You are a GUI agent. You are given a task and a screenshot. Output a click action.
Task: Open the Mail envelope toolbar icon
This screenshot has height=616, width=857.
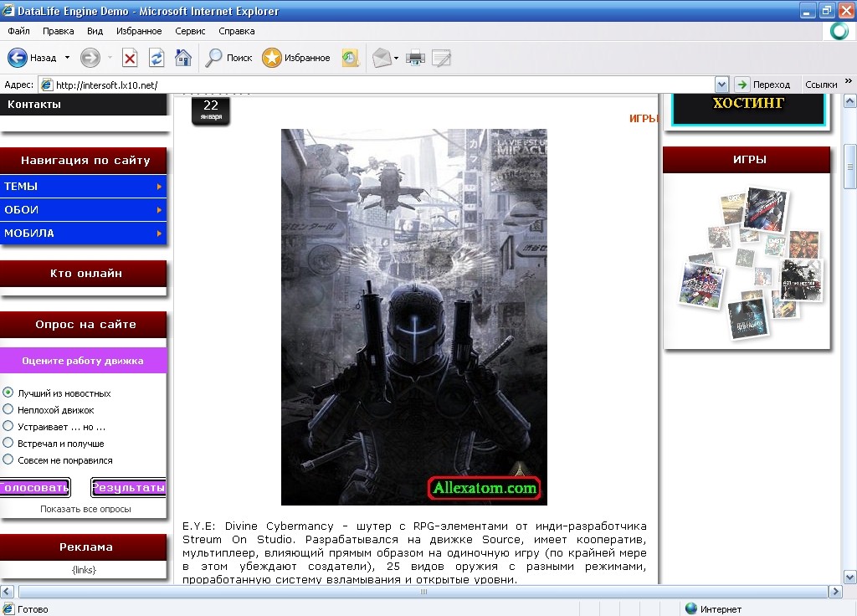pyautogui.click(x=382, y=58)
